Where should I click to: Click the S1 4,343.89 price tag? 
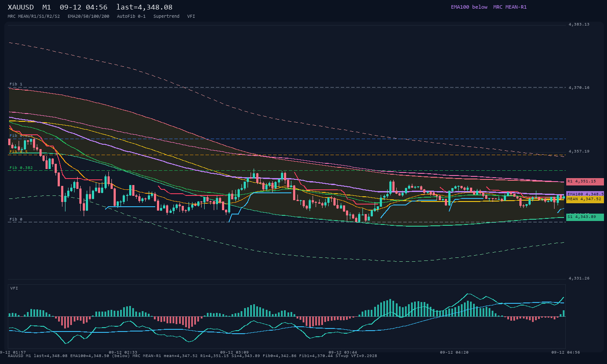pyautogui.click(x=585, y=217)
